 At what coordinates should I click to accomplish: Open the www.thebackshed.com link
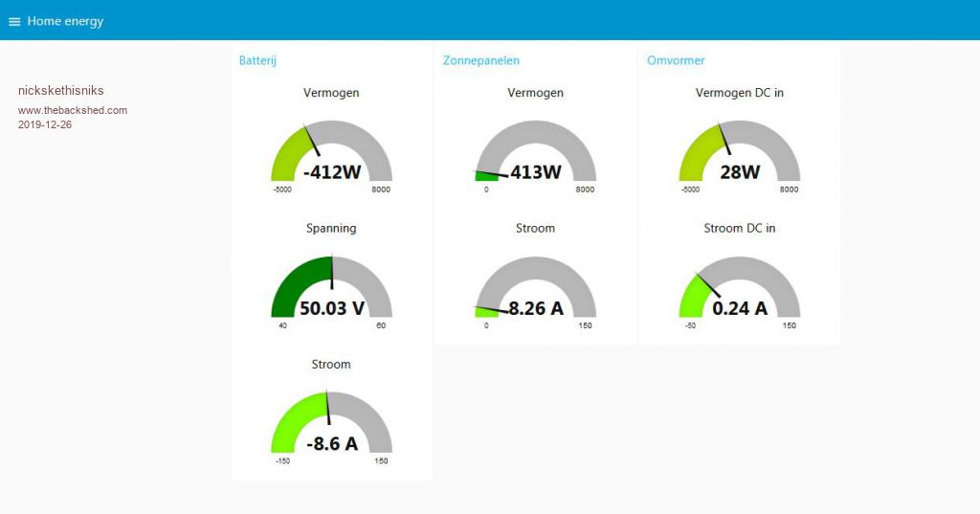(73, 110)
